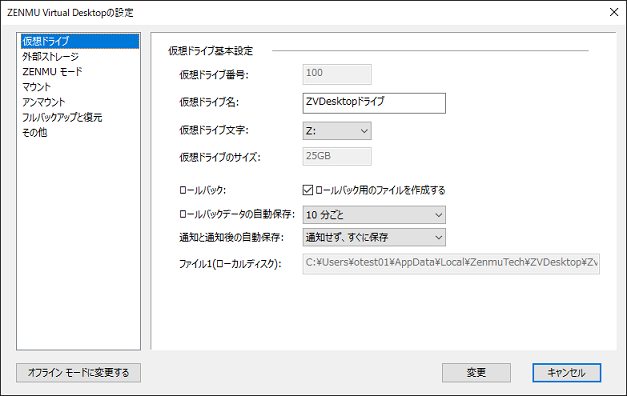Click the 通知と通知後の自動保存: label

point(231,237)
